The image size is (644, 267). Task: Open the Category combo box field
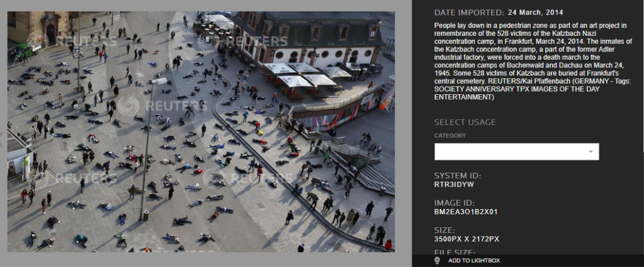[x=517, y=152]
